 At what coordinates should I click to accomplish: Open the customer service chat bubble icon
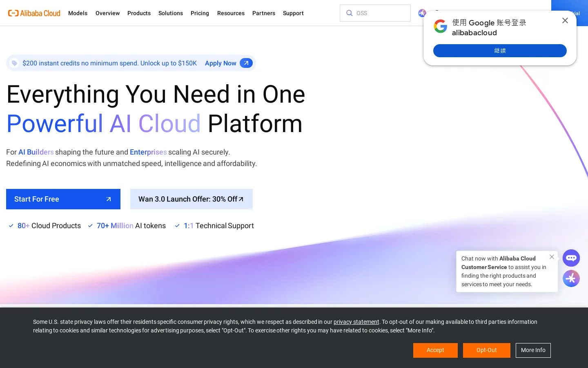click(571, 258)
